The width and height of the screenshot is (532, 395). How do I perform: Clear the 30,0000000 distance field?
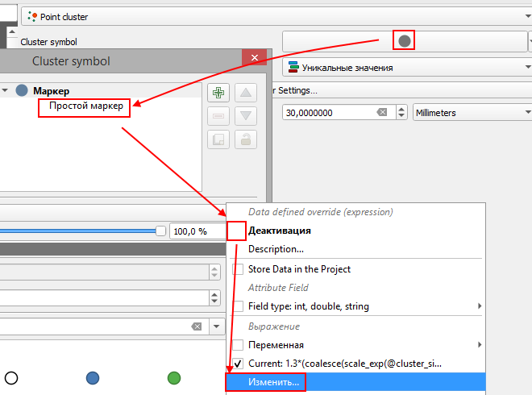click(382, 113)
